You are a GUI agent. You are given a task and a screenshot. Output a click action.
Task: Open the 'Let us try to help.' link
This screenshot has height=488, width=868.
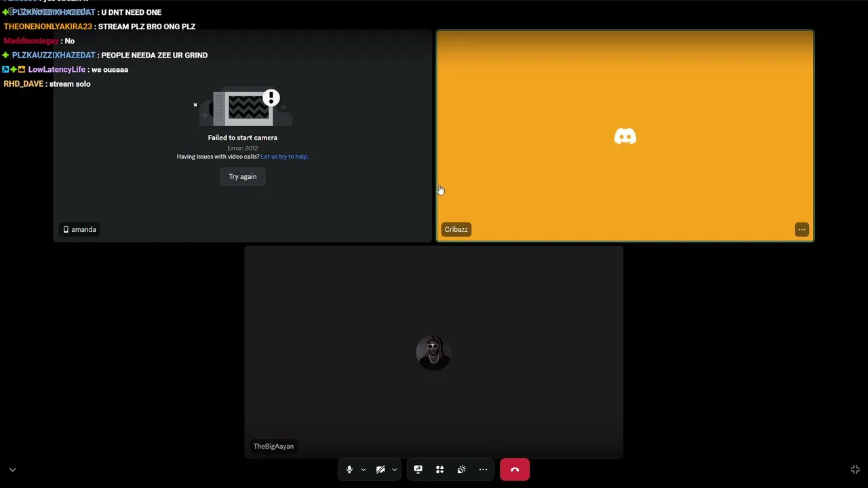pos(285,157)
